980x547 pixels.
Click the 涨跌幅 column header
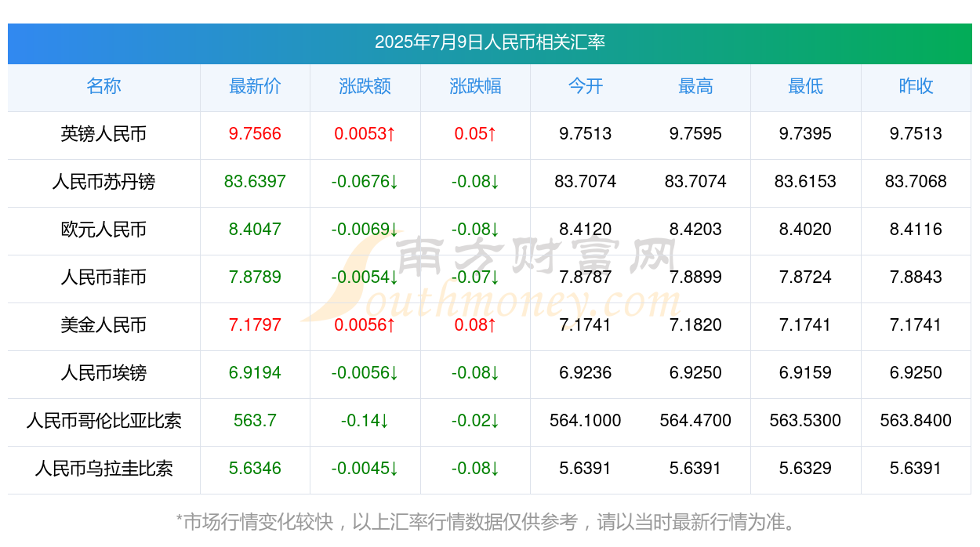(475, 86)
